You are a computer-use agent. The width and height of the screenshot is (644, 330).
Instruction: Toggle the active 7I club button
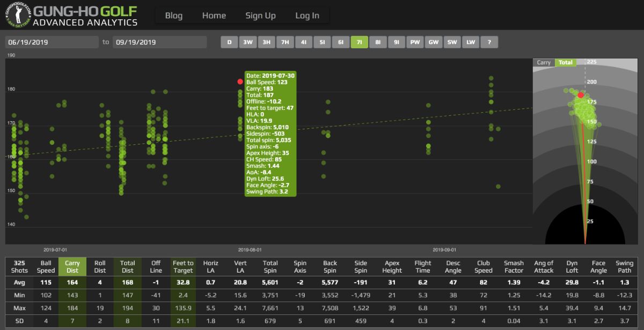pyautogui.click(x=359, y=42)
